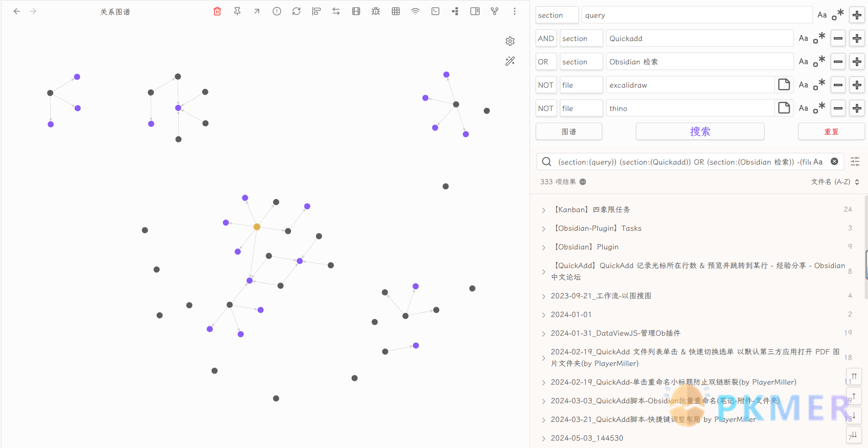
Task: Pin the graph view tab
Action: click(237, 12)
